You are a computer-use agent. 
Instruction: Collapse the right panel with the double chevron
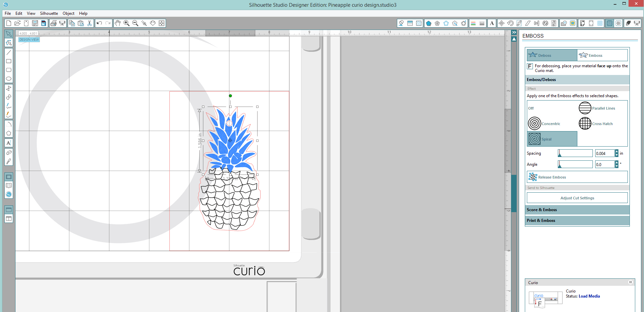(514, 32)
